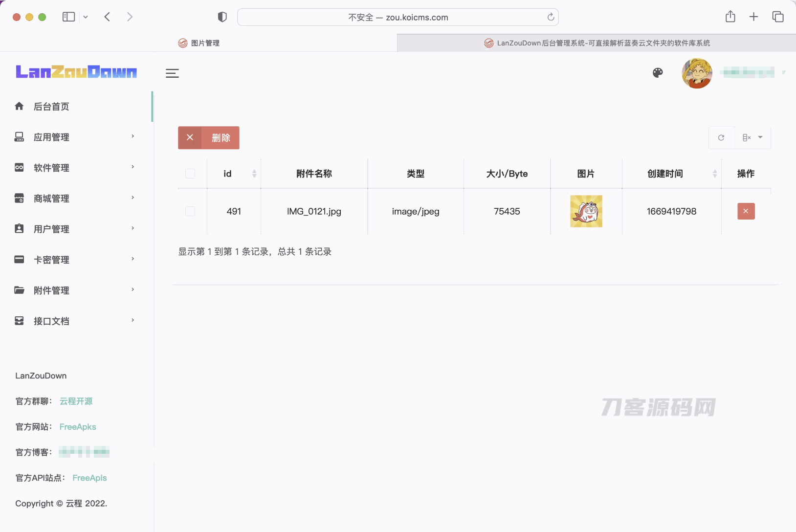Open the 附件管理 folder icon
Screen dimensions: 796x532
pos(19,290)
